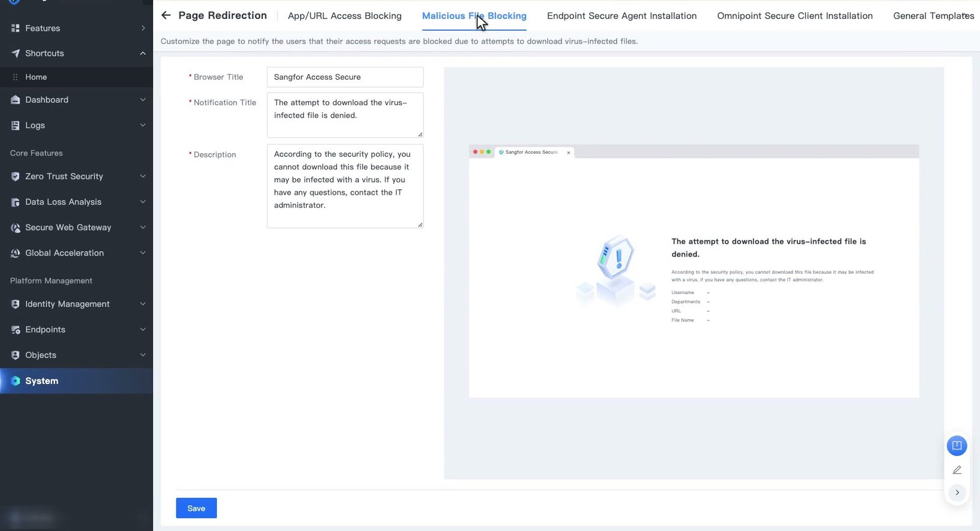Click the Description text area

click(345, 186)
